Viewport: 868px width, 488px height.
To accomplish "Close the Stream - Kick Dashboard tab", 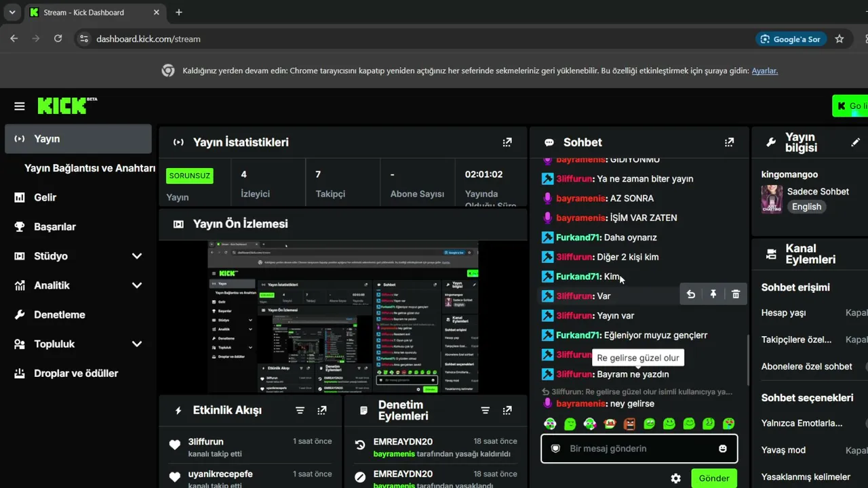I will tap(157, 12).
